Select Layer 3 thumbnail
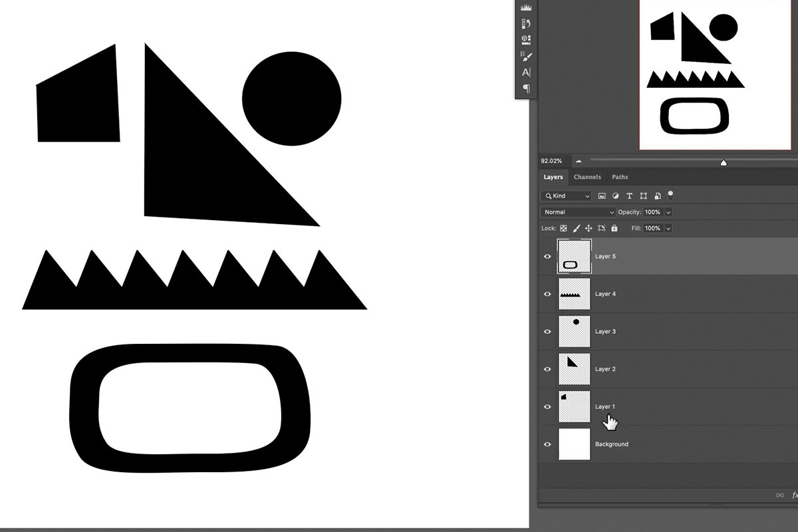Screen dimensions: 798x532 pos(575,331)
